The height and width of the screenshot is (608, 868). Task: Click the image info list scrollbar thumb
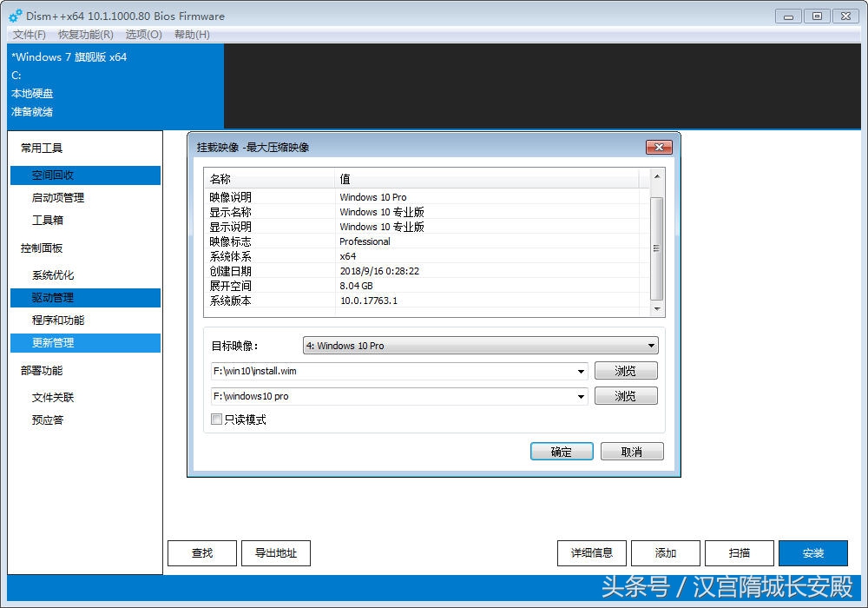coord(656,248)
